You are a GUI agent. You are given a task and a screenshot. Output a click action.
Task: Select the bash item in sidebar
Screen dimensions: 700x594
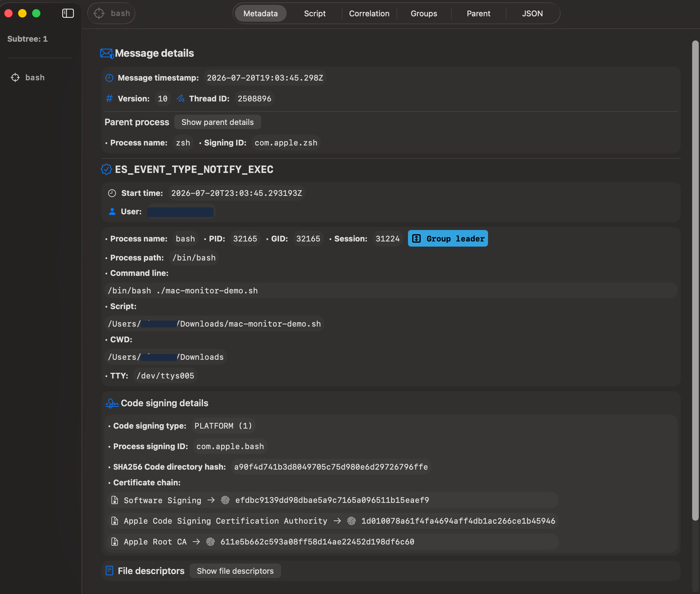(x=35, y=78)
